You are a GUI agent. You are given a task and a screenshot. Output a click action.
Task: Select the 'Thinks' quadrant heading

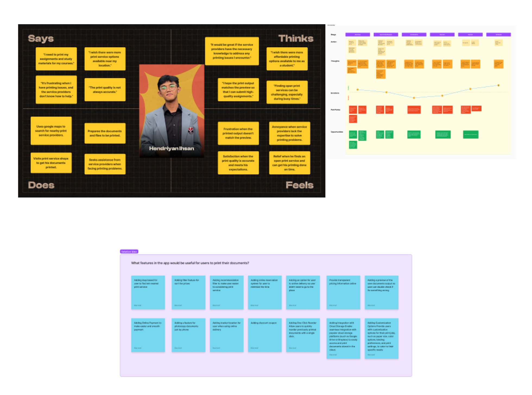296,39
